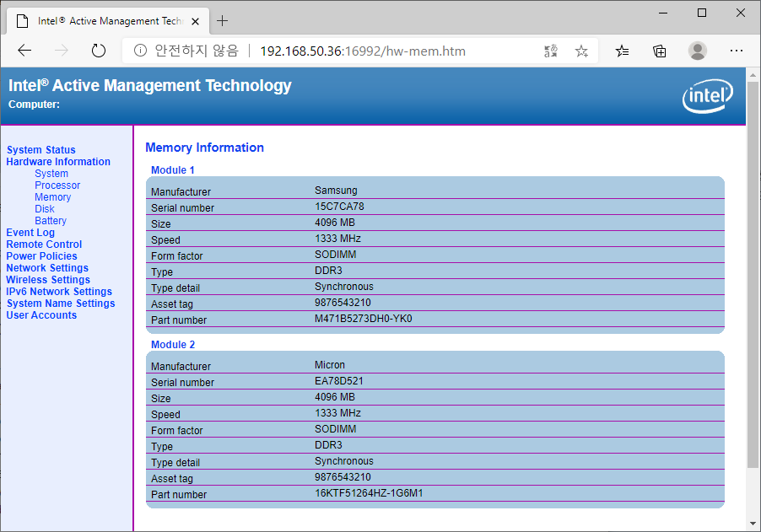Open User Accounts page
This screenshot has height=532, width=761.
pyautogui.click(x=41, y=315)
